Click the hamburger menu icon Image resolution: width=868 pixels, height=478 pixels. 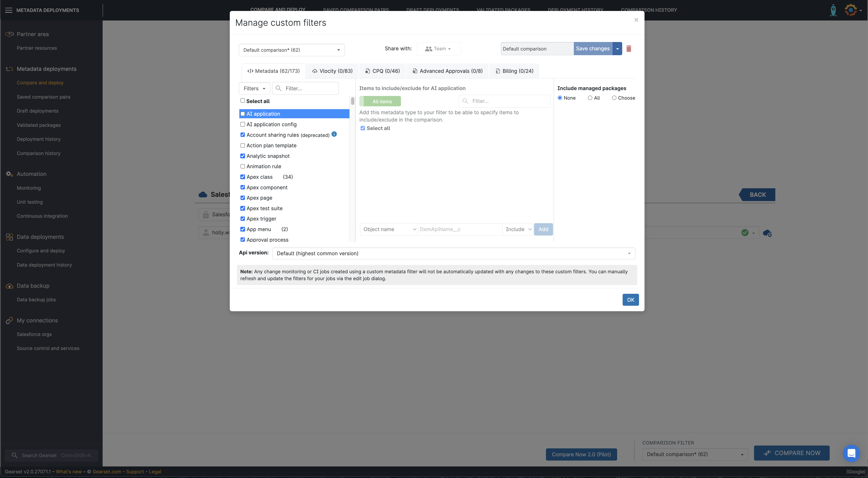click(x=9, y=10)
